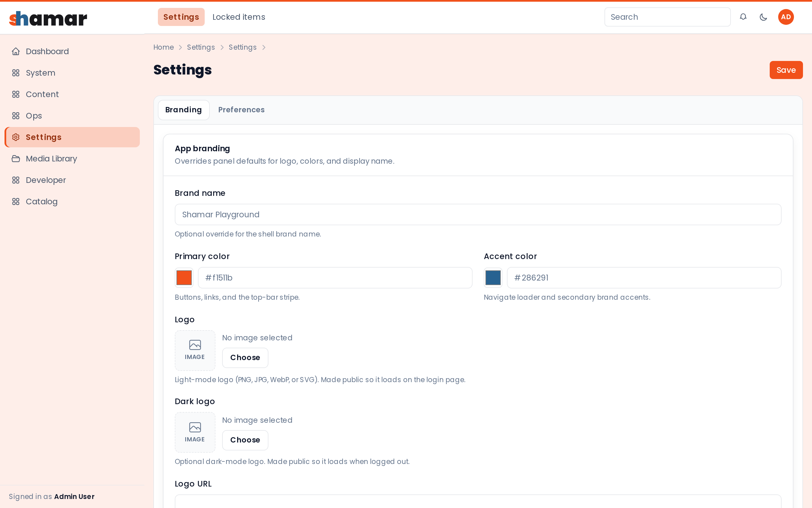This screenshot has height=508, width=812.
Task: Click the Primary color hex field
Action: 335,278
